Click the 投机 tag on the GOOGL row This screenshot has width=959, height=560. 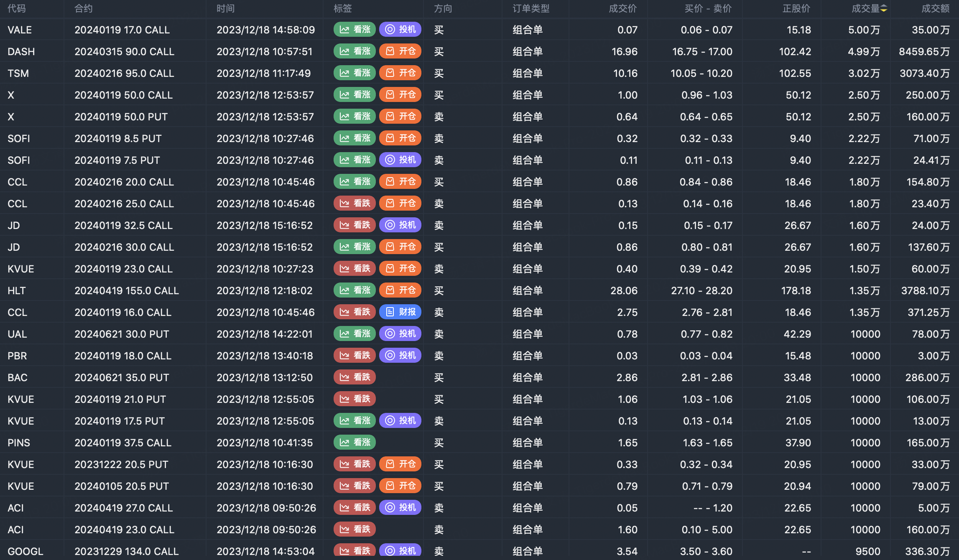coord(400,550)
